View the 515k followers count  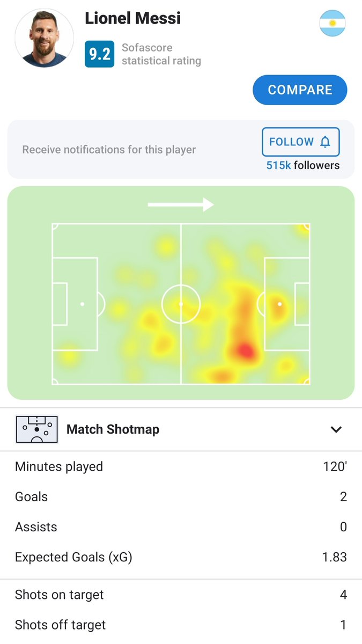(x=303, y=165)
